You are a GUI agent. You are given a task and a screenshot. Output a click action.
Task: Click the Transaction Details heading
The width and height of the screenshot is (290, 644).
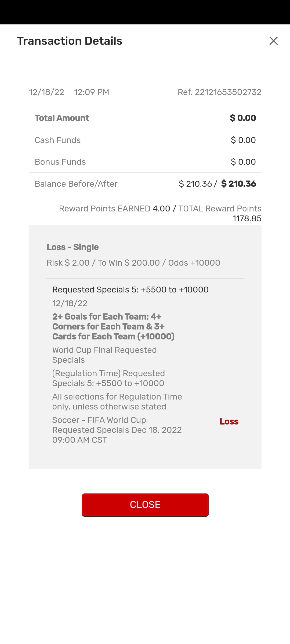70,41
